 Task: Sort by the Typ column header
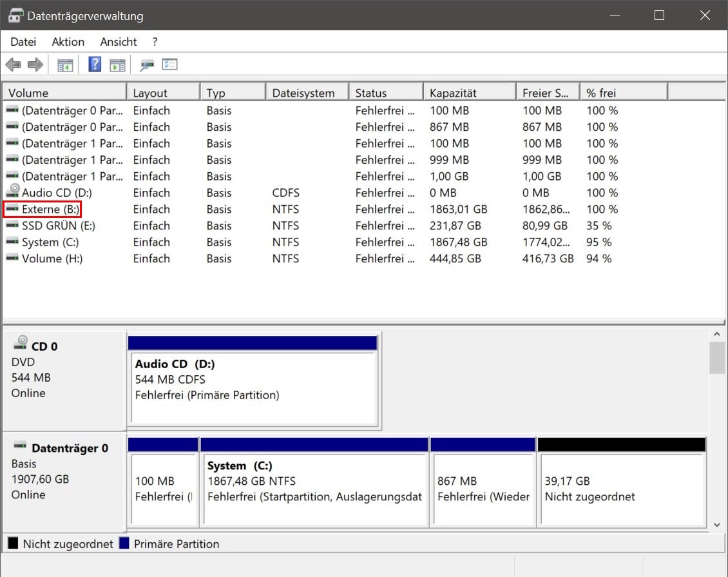click(233, 92)
